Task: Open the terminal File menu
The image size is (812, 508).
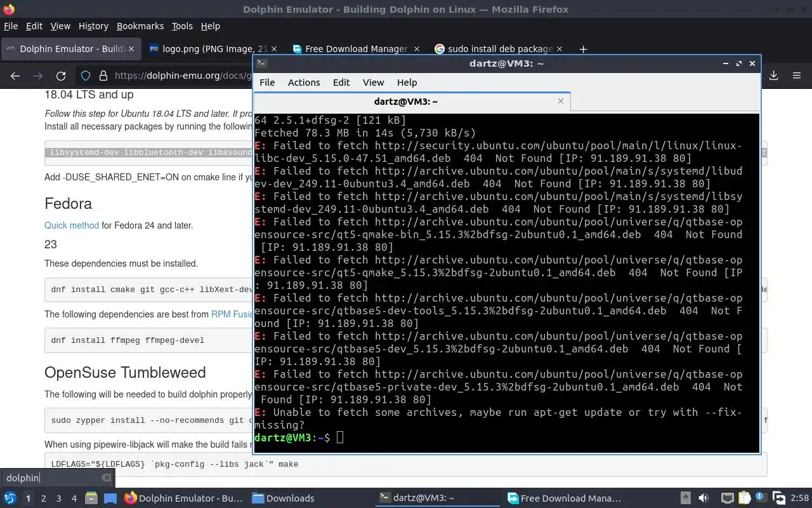Action: [267, 83]
